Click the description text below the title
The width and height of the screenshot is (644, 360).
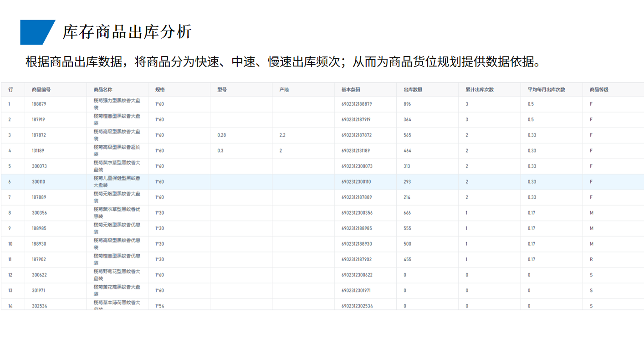point(282,62)
